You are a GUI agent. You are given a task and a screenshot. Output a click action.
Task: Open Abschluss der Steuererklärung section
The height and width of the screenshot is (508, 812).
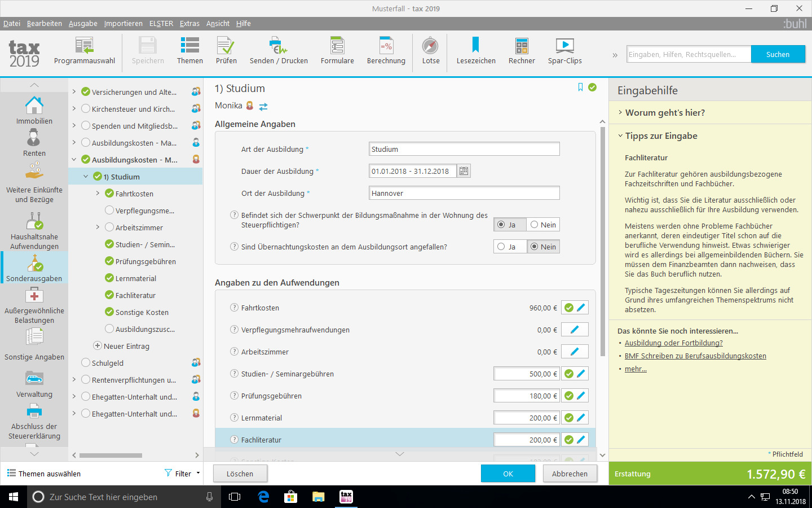(x=34, y=422)
